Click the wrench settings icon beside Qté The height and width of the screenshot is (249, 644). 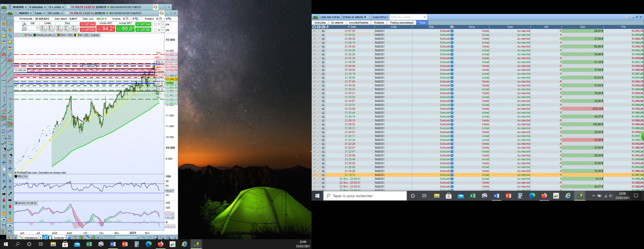pyautogui.click(x=24, y=25)
